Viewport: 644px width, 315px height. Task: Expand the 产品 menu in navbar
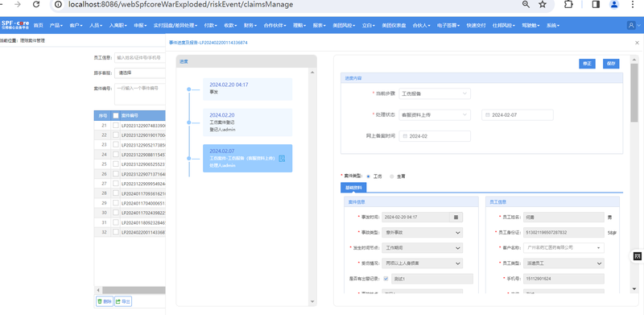click(x=56, y=25)
